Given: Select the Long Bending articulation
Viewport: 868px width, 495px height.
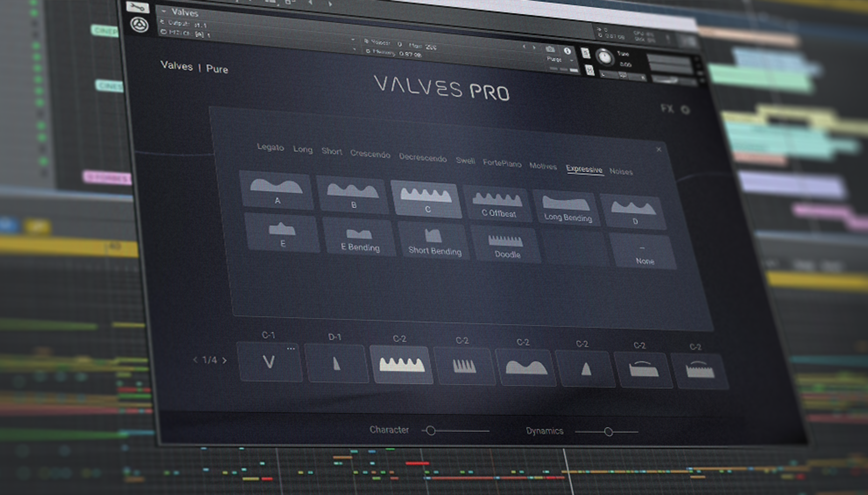Looking at the screenshot, I should click(x=567, y=207).
